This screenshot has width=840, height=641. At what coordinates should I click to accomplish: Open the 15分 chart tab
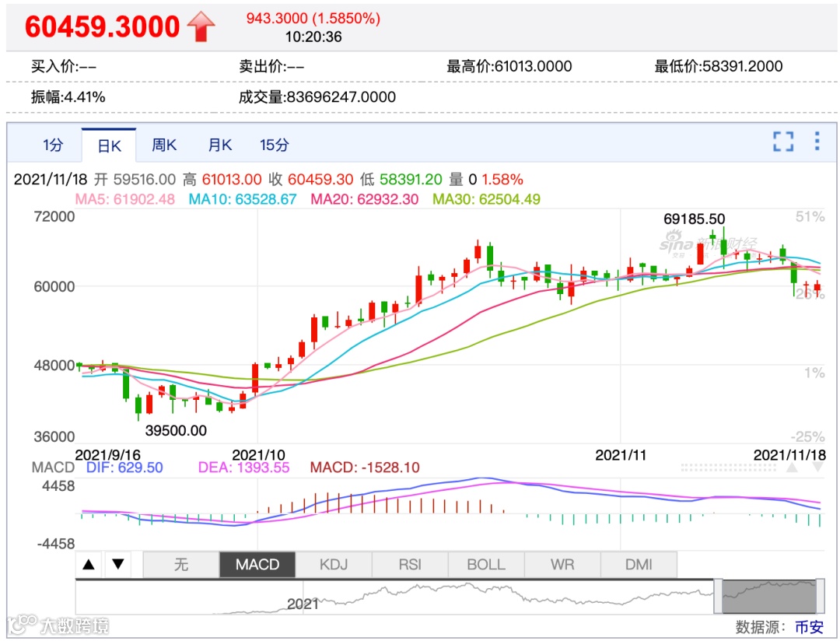pos(275,145)
